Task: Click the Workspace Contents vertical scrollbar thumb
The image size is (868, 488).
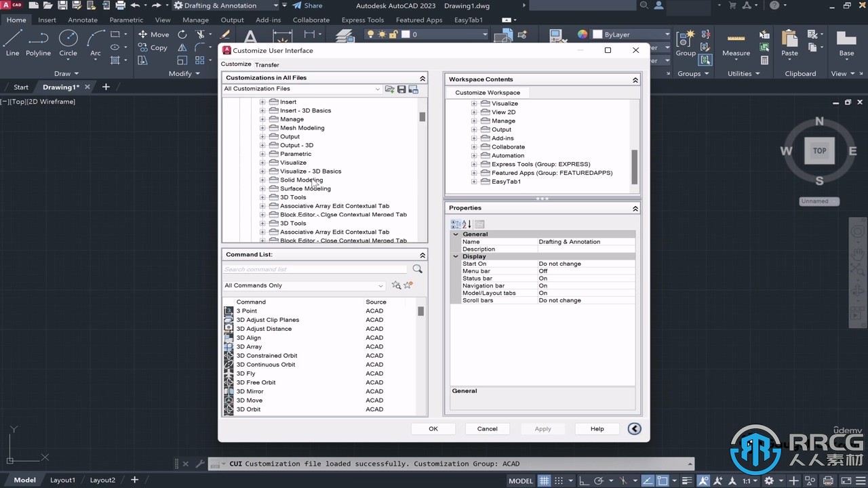Action: 635,167
